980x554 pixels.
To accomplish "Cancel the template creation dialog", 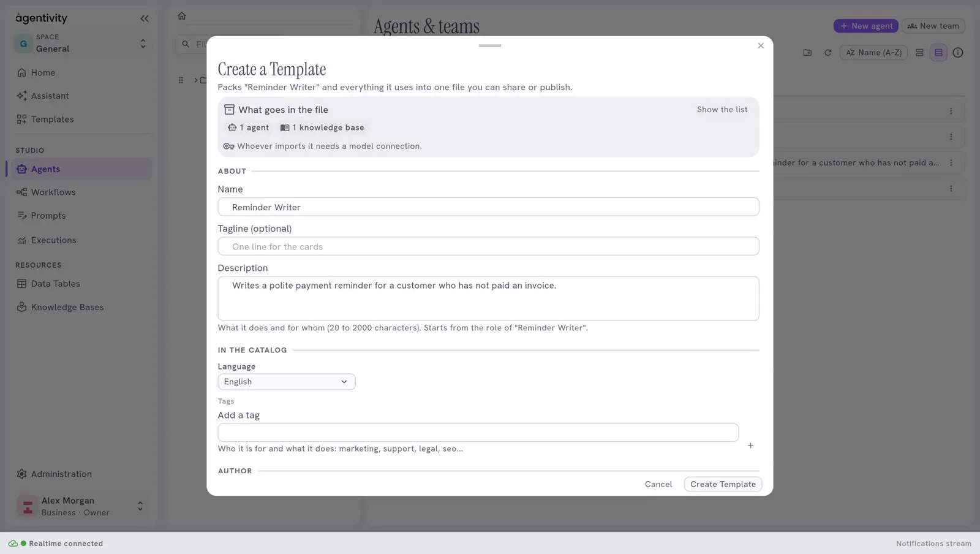I will (x=658, y=484).
